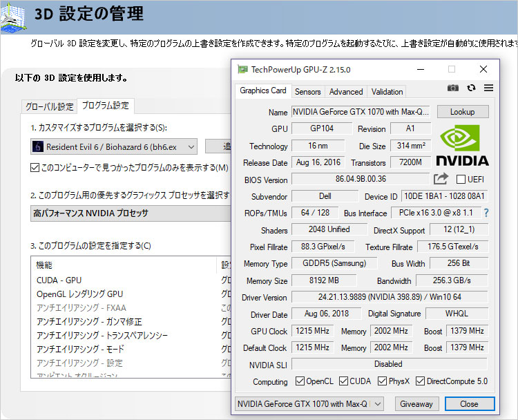The height and width of the screenshot is (420, 518).
Task: Click the Giveaway button
Action: pos(416,404)
